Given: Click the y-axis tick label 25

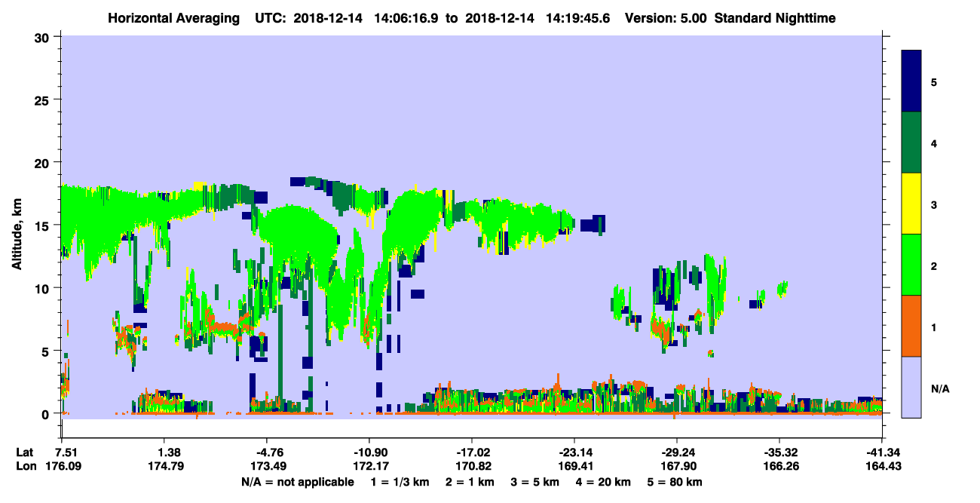Looking at the screenshot, I should [43, 100].
